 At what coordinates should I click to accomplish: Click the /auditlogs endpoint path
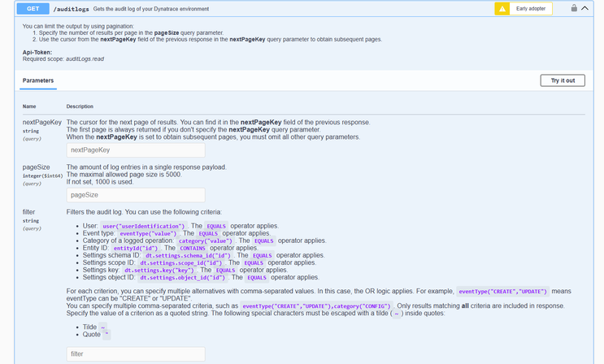click(71, 9)
